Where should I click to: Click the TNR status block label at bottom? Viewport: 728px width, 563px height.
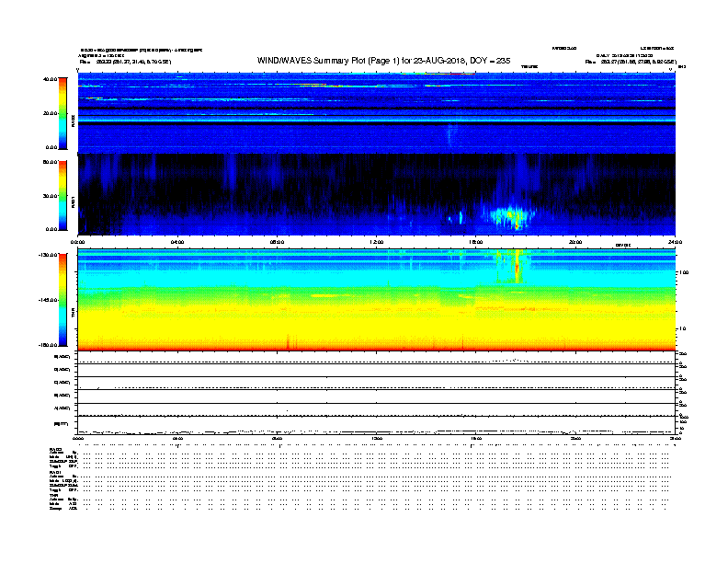53,495
